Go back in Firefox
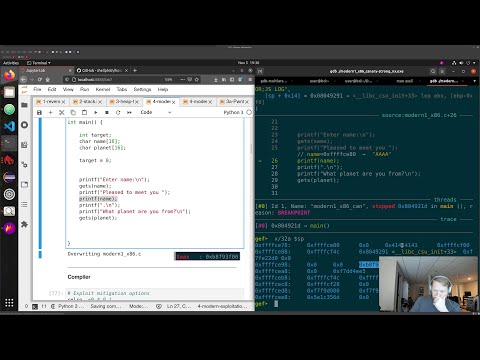This screenshot has width=480, height=360. [23, 80]
